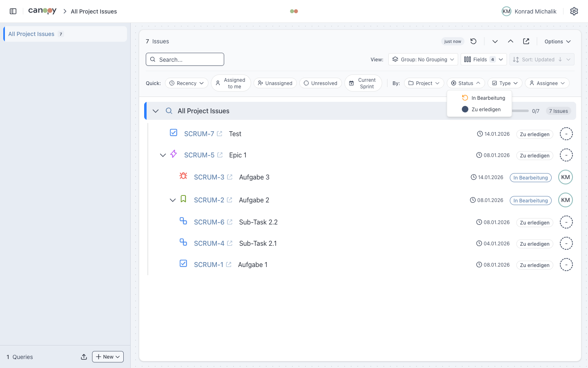
Task: Click the Epic lightning icon for SCRUM-5
Action: coord(174,154)
